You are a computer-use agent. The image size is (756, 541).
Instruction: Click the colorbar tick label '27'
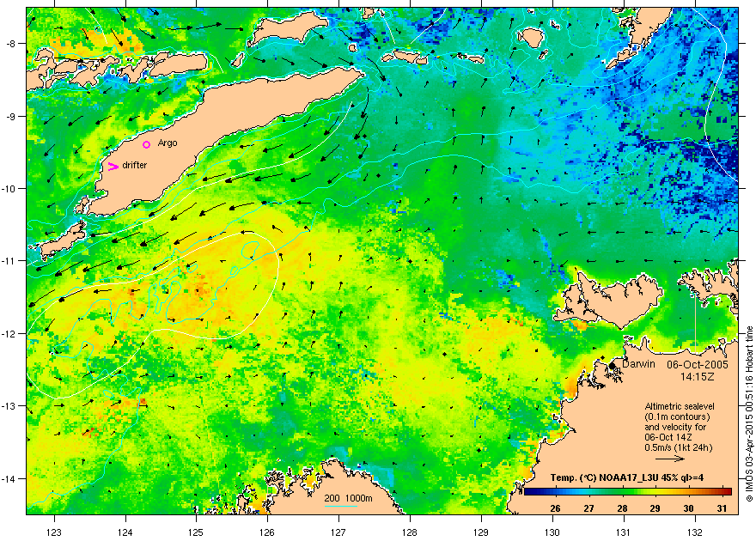click(x=588, y=508)
